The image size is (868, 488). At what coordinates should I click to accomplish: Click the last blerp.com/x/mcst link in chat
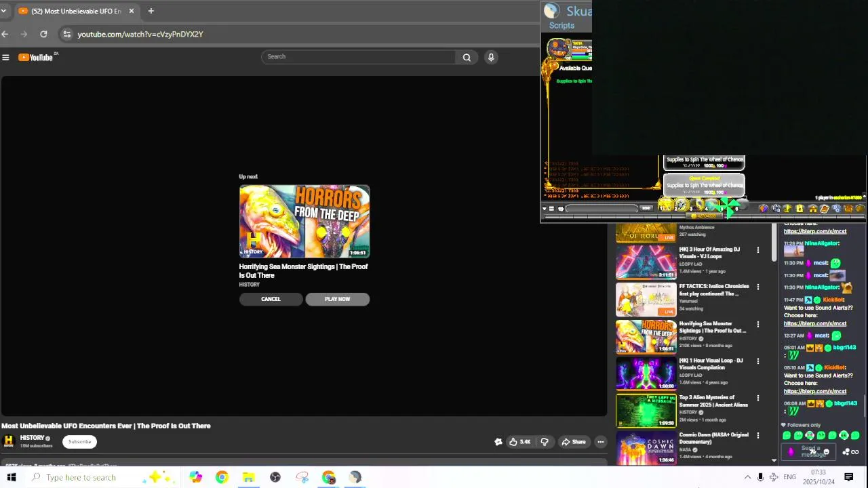click(815, 392)
